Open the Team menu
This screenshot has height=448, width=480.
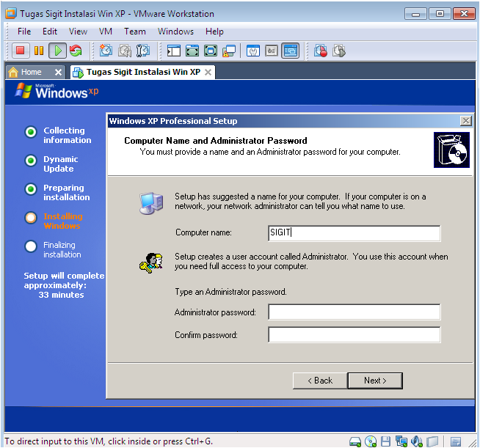click(x=135, y=32)
